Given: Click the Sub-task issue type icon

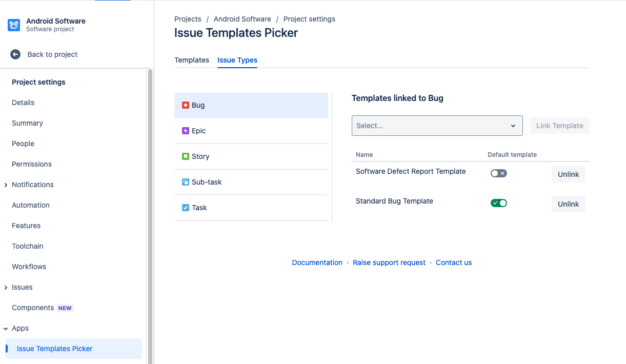Looking at the screenshot, I should 186,182.
